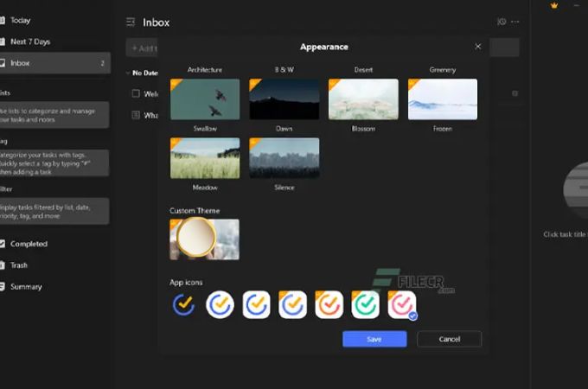
Task: Pick the blue and yellow premium app icon
Action: pos(293,304)
